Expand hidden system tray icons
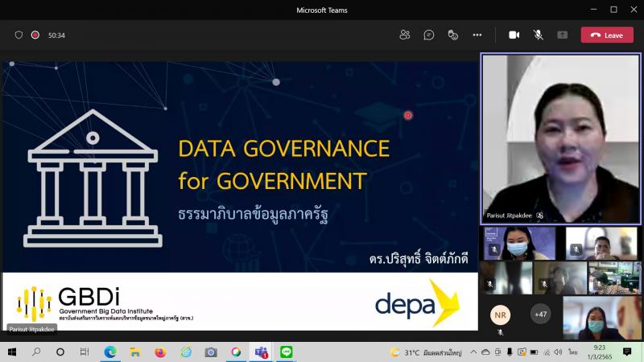This screenshot has height=362, width=644. coord(473,352)
